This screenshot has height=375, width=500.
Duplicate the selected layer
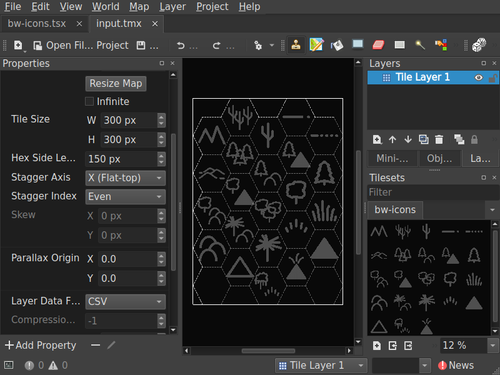(424, 139)
